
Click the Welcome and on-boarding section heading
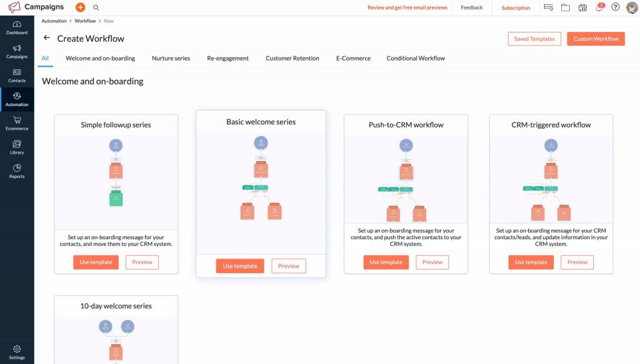point(92,81)
